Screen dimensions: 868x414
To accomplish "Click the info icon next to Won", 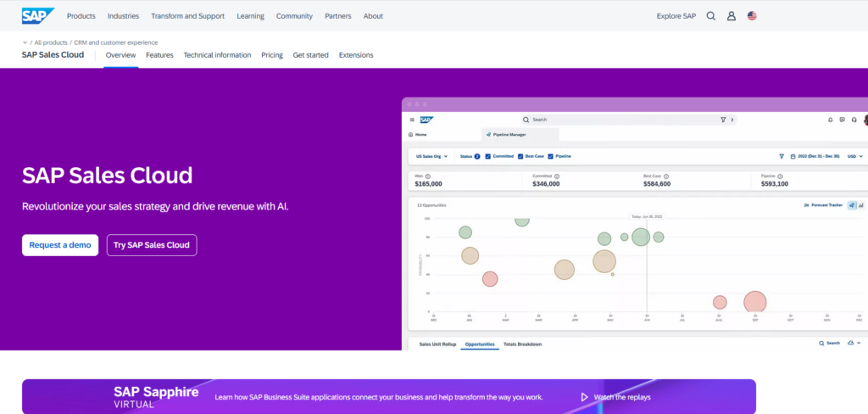I will [428, 176].
